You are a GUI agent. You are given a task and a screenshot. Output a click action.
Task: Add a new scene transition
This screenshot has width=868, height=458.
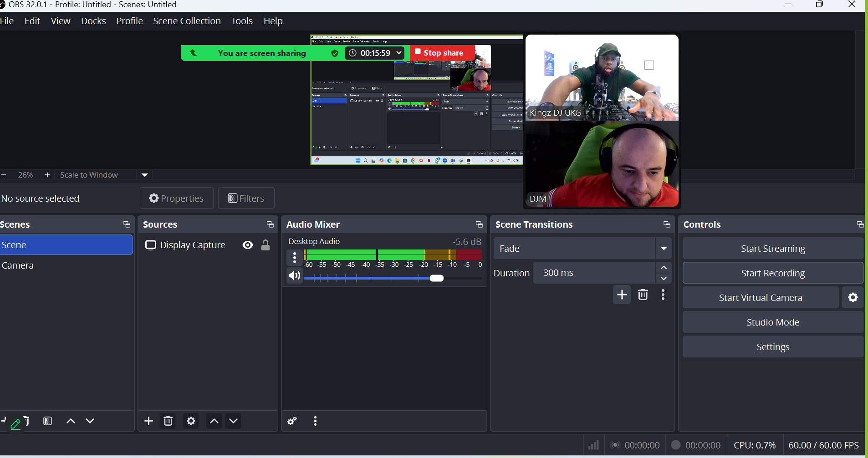click(x=622, y=295)
